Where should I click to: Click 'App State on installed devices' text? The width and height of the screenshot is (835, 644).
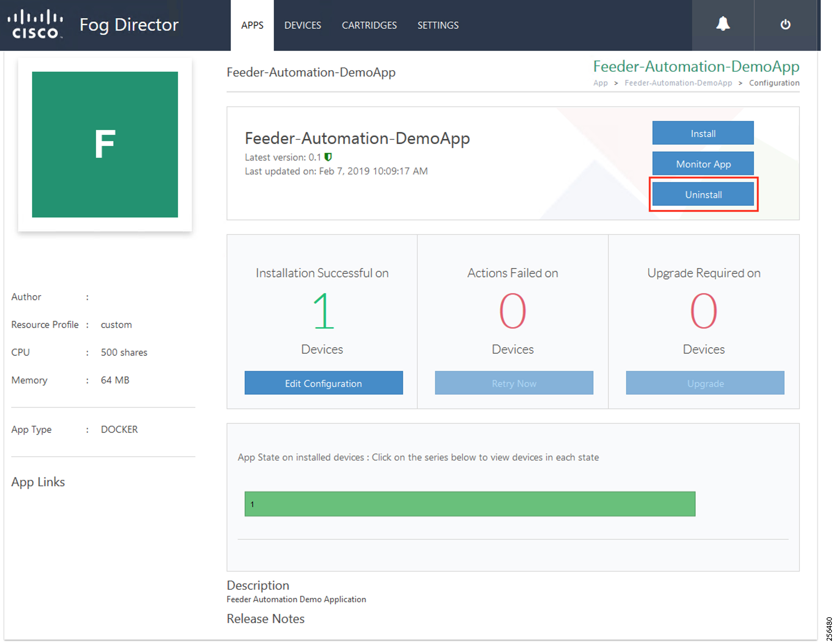pyautogui.click(x=418, y=457)
